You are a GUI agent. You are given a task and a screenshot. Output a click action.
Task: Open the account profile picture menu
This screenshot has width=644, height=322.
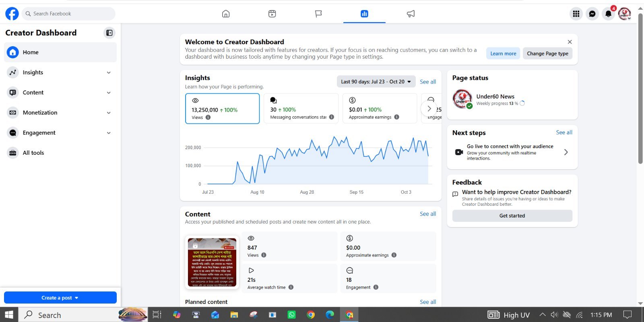[624, 14]
